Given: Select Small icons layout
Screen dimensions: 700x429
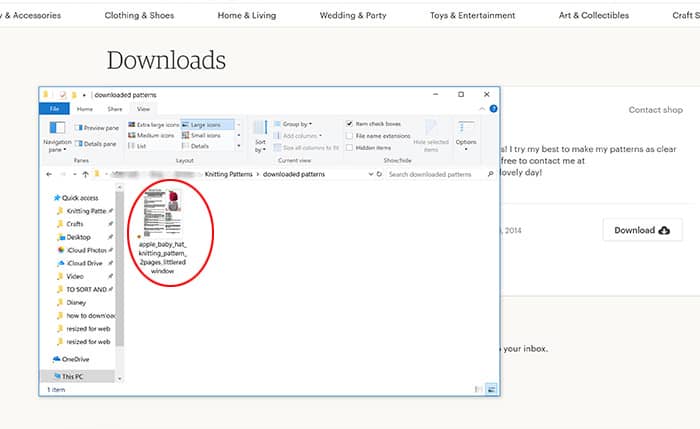Looking at the screenshot, I should point(201,135).
